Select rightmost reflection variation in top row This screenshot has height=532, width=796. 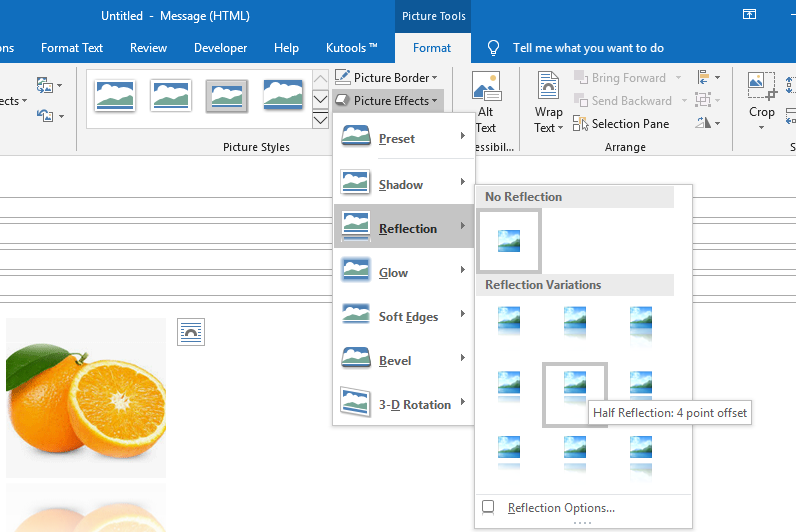pos(641,324)
